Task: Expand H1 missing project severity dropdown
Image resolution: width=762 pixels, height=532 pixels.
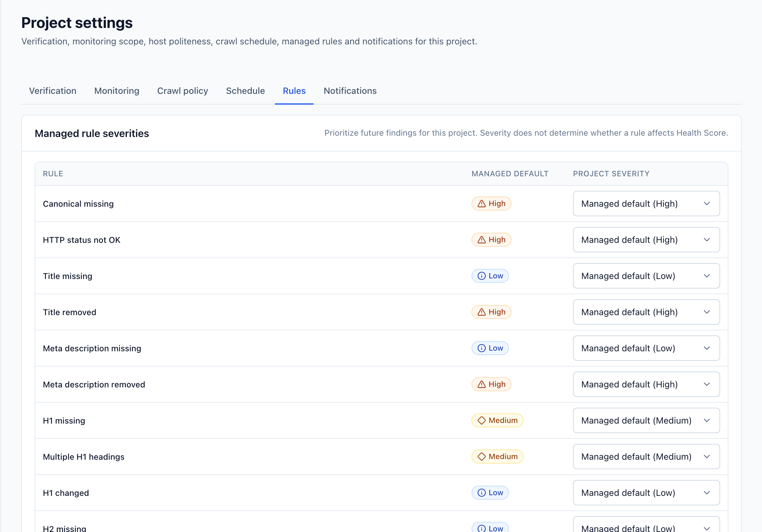Action: (646, 420)
